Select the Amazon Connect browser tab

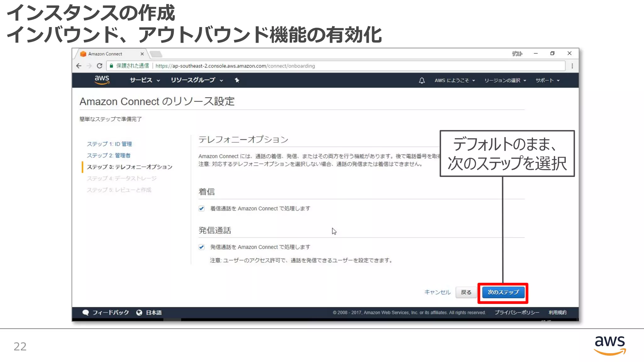(x=105, y=54)
